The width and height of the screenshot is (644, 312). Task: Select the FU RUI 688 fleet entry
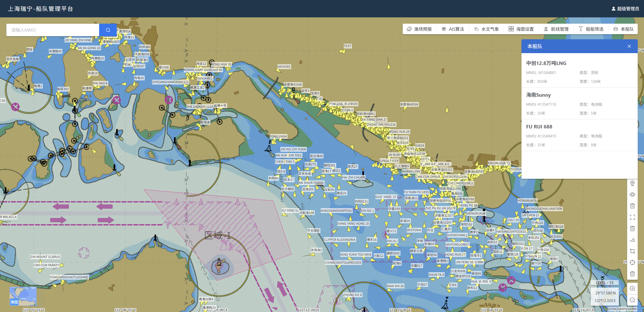[x=580, y=135]
